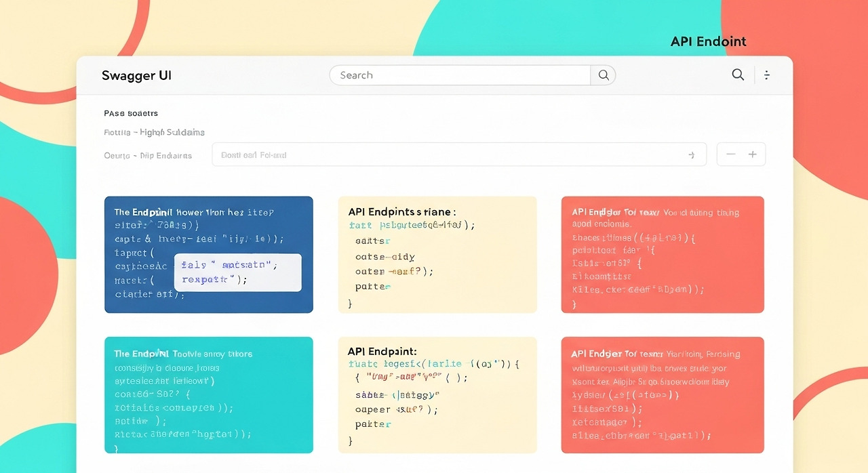Screen dimensions: 868x473
Task: Open the header search magnifier icon
Action: click(x=738, y=75)
